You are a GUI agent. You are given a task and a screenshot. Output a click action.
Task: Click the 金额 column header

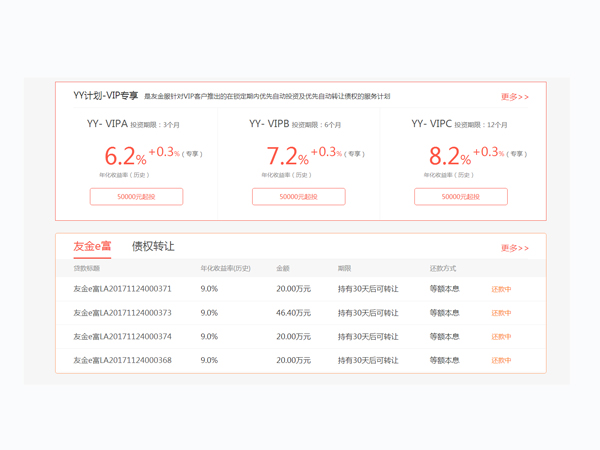click(283, 268)
